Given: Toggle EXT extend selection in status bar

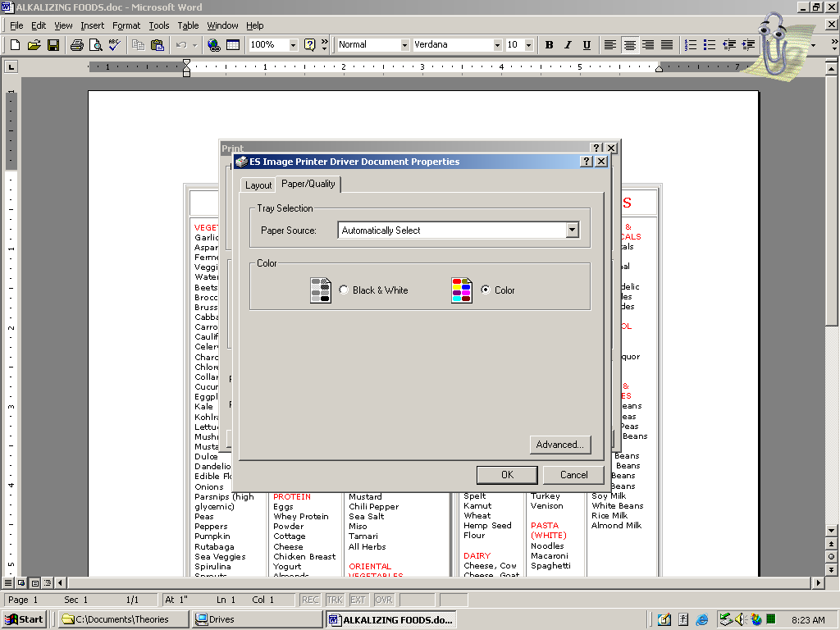Looking at the screenshot, I should (x=358, y=600).
